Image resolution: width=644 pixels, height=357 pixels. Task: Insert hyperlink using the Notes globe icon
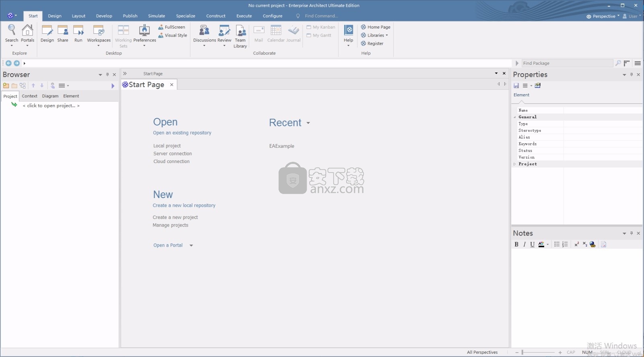592,244
